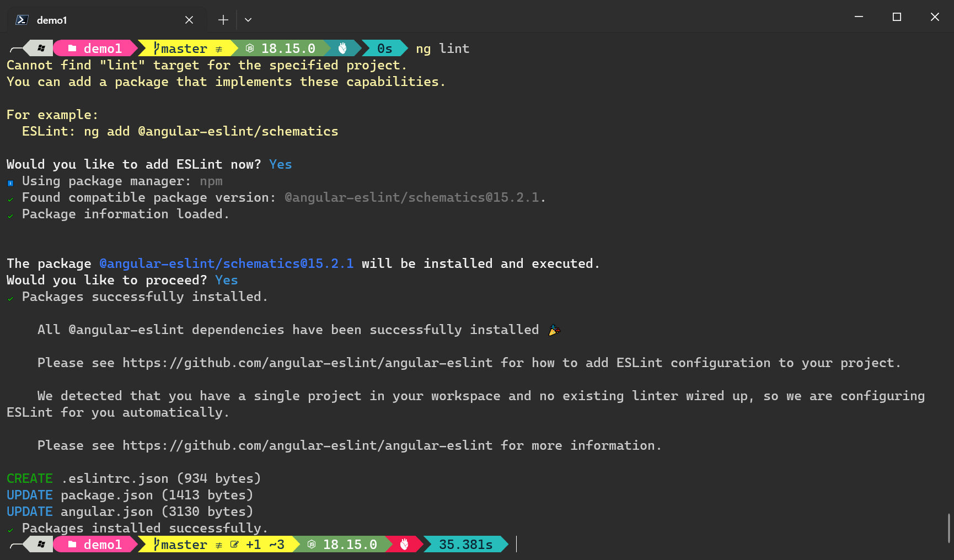Image resolution: width=954 pixels, height=560 pixels.
Task: Click checkmark beside 'Found compatible package version'
Action: click(10, 199)
